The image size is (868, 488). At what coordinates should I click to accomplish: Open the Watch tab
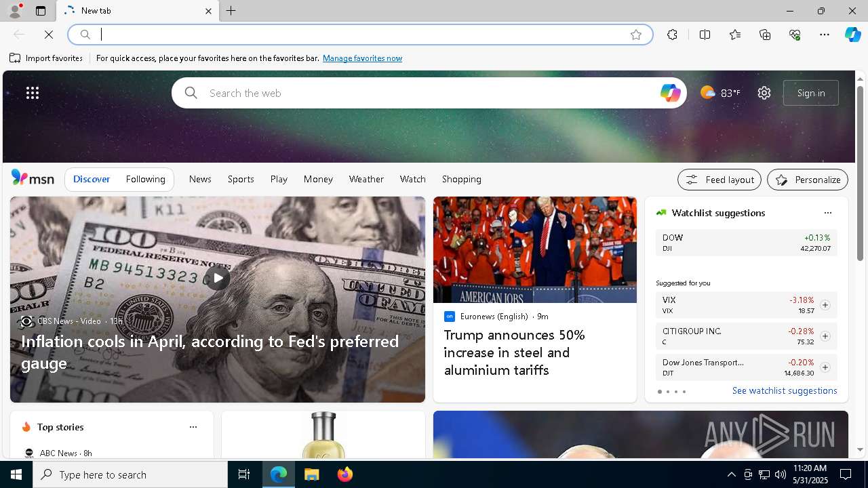click(x=413, y=179)
